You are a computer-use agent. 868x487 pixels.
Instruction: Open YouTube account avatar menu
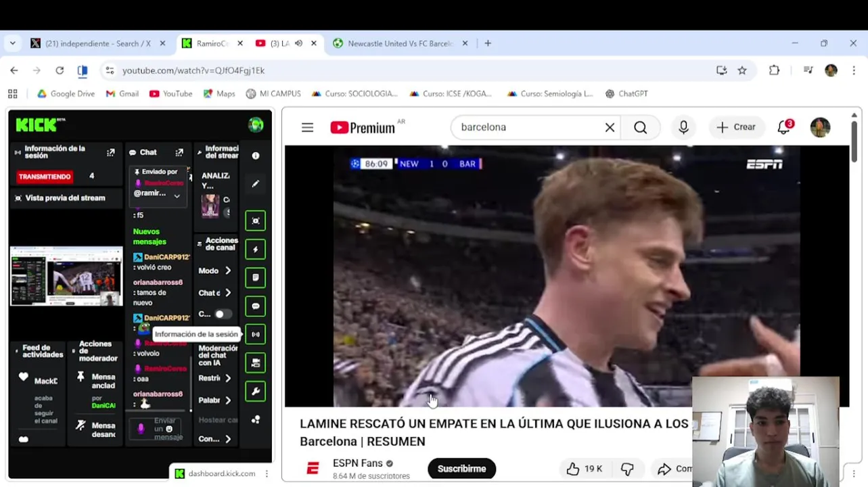click(820, 127)
